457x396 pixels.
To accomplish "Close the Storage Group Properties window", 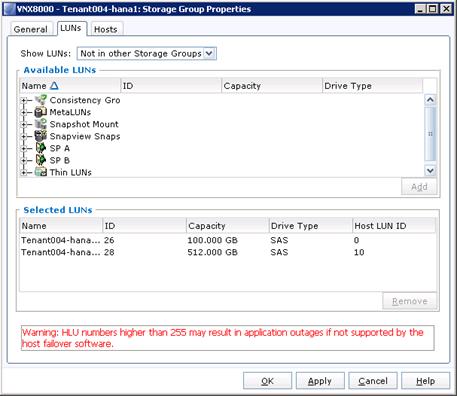I will [446, 9].
